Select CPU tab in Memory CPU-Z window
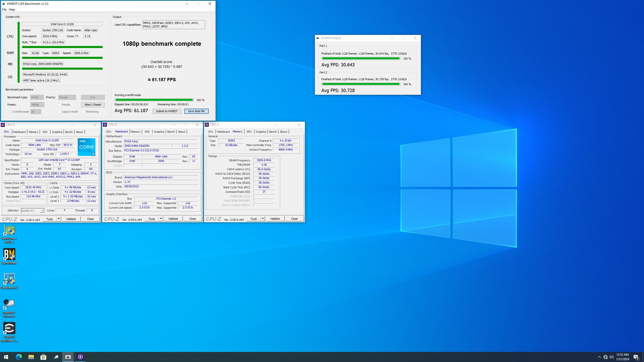Screen dimensions: 644x362 [210, 132]
